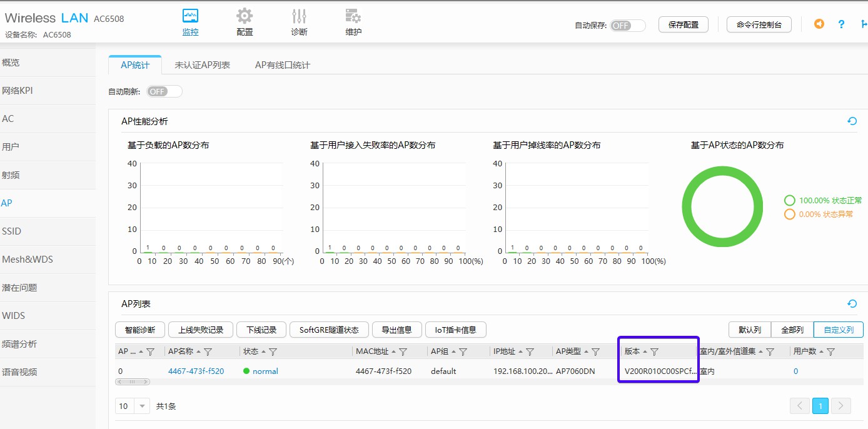Open 潜在问题 in the sidebar

tap(48, 288)
